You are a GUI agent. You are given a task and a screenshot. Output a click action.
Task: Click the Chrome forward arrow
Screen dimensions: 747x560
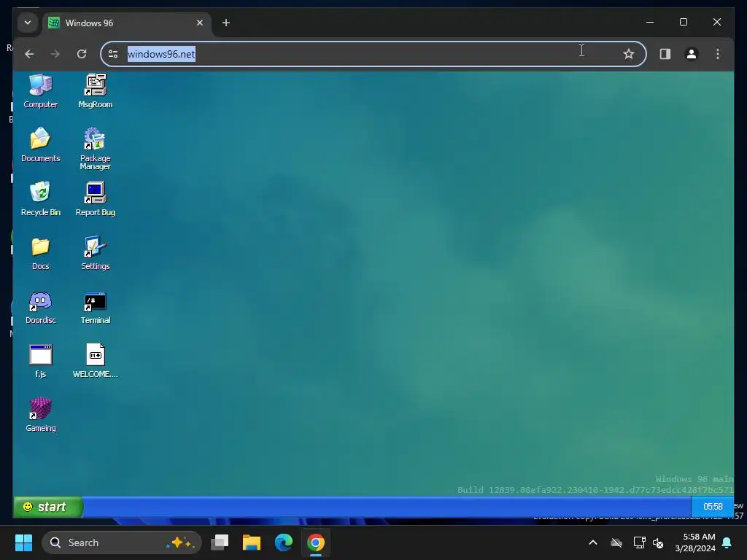tap(55, 54)
